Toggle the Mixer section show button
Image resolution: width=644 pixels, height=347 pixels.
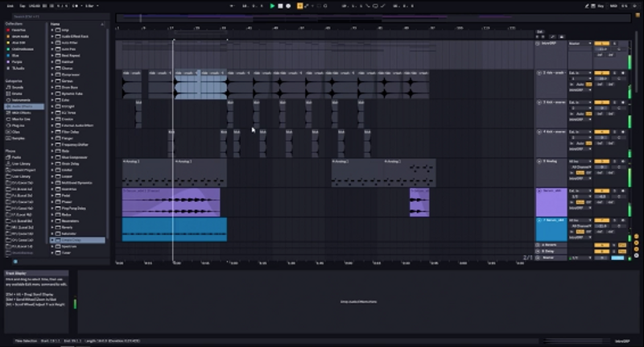pos(636,250)
